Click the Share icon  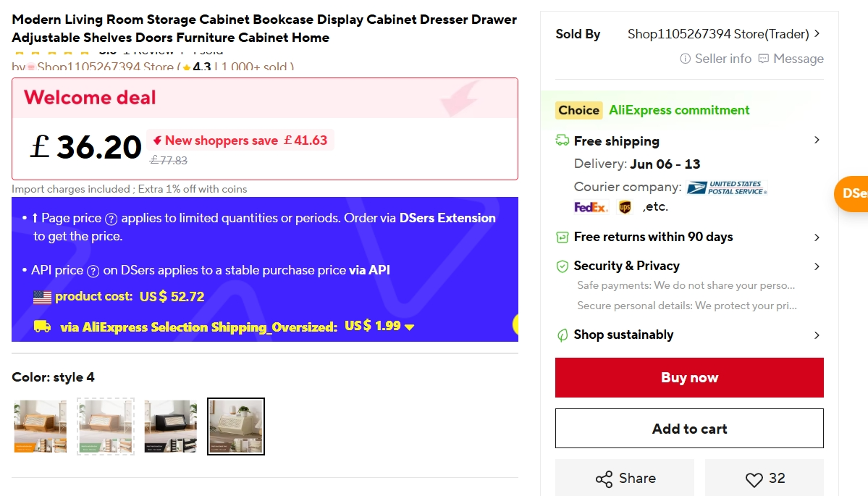[x=604, y=479]
